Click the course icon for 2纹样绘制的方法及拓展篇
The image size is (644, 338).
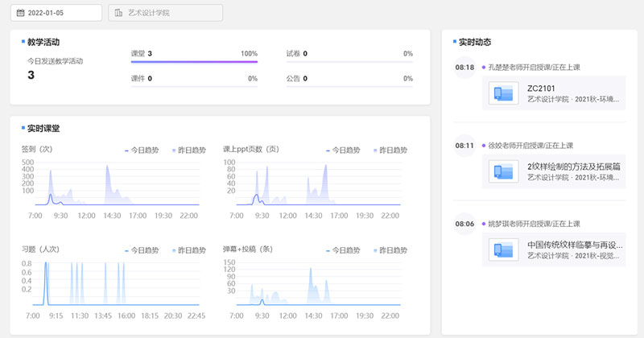pos(502,171)
